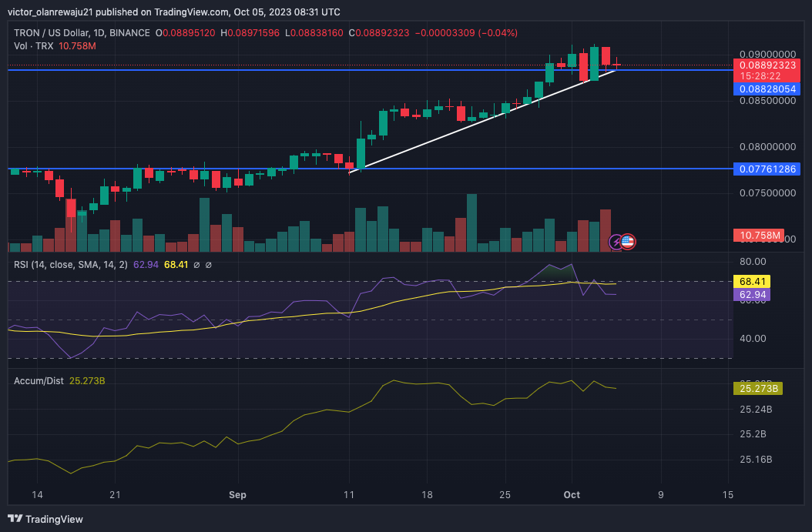Click the yellow RSI value label 68.41
Viewport: 812px width, 532px height.
[x=752, y=282]
